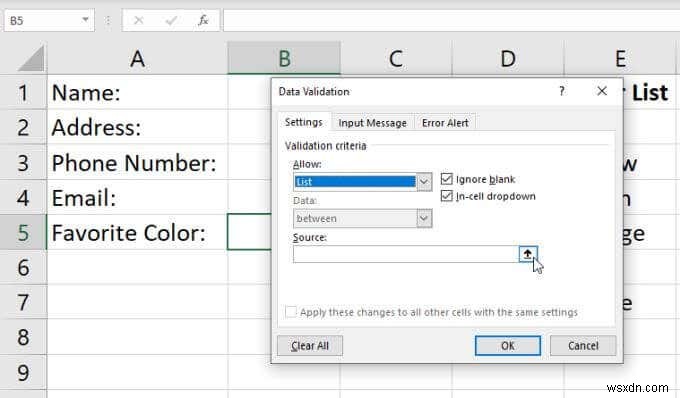Viewport: 680px width, 398px height.
Task: Select row 9 header
Action: point(23,372)
